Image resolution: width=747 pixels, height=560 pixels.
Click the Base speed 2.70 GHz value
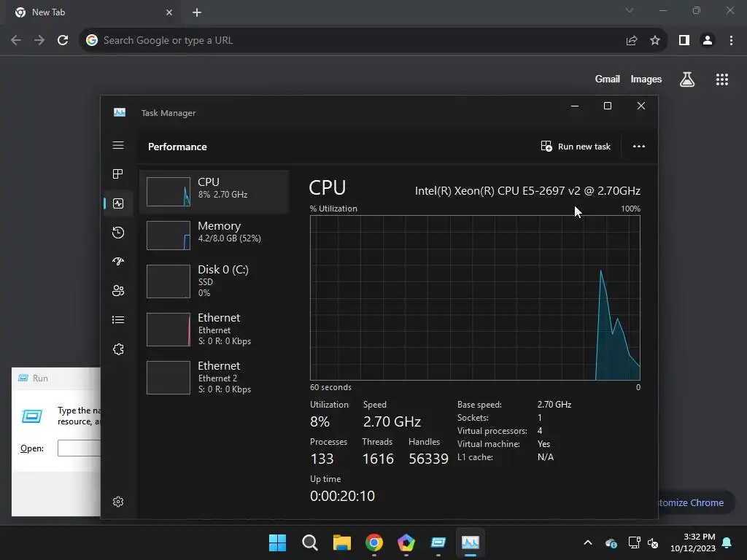[554, 404]
